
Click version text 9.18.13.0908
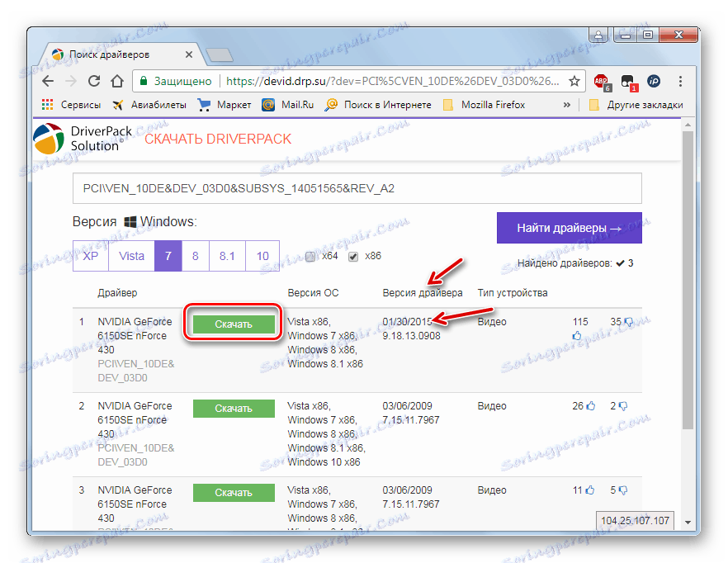coord(411,336)
